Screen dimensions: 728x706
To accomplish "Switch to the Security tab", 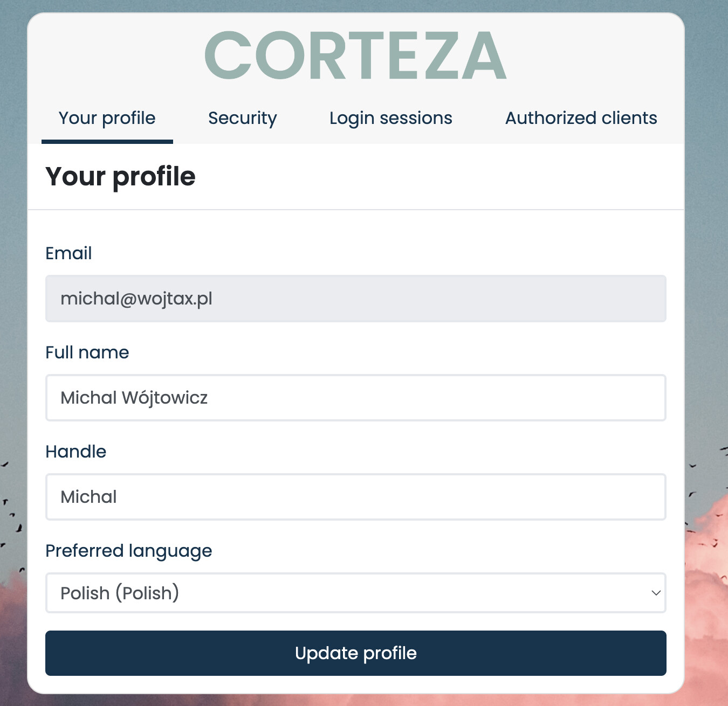I will (242, 118).
